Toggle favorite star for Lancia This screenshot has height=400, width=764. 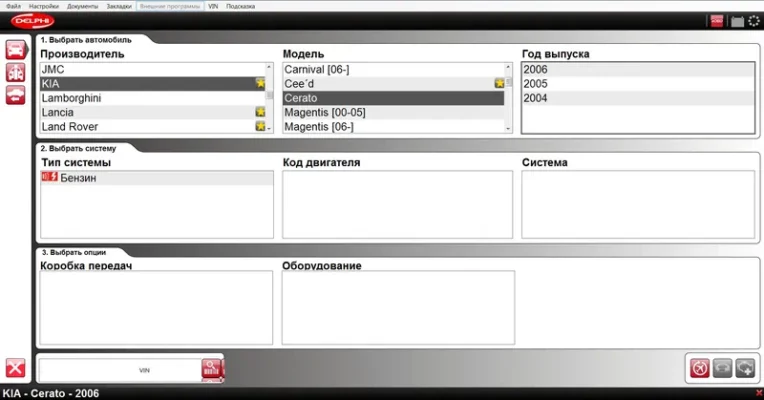(x=261, y=112)
